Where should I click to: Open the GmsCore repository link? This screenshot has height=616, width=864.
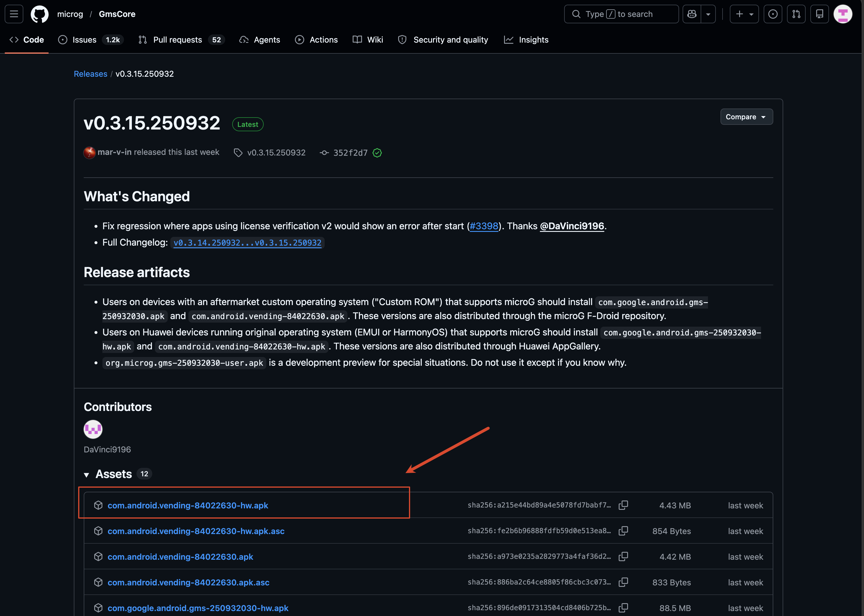pyautogui.click(x=117, y=14)
